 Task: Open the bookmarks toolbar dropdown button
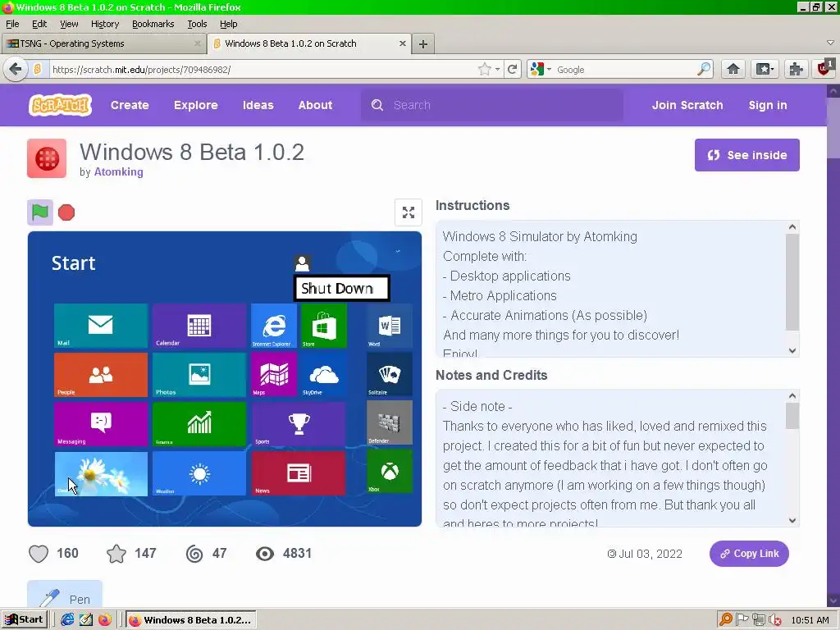pos(765,69)
